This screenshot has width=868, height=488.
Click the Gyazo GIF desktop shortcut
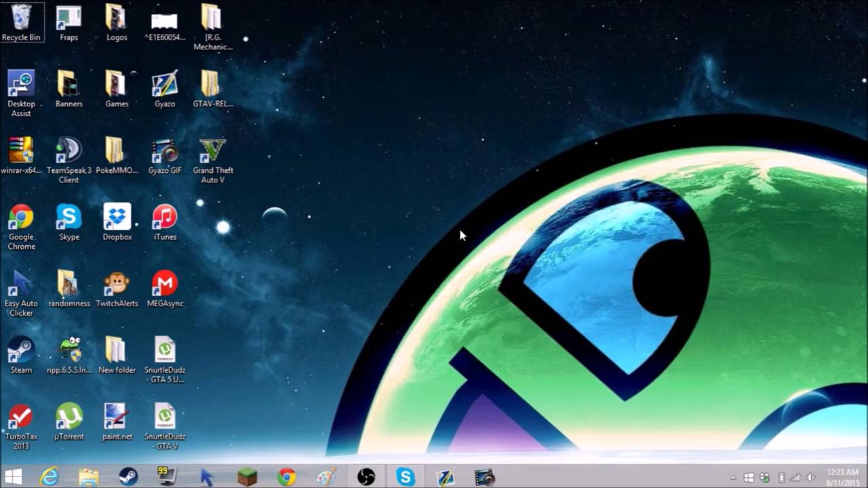pos(164,155)
